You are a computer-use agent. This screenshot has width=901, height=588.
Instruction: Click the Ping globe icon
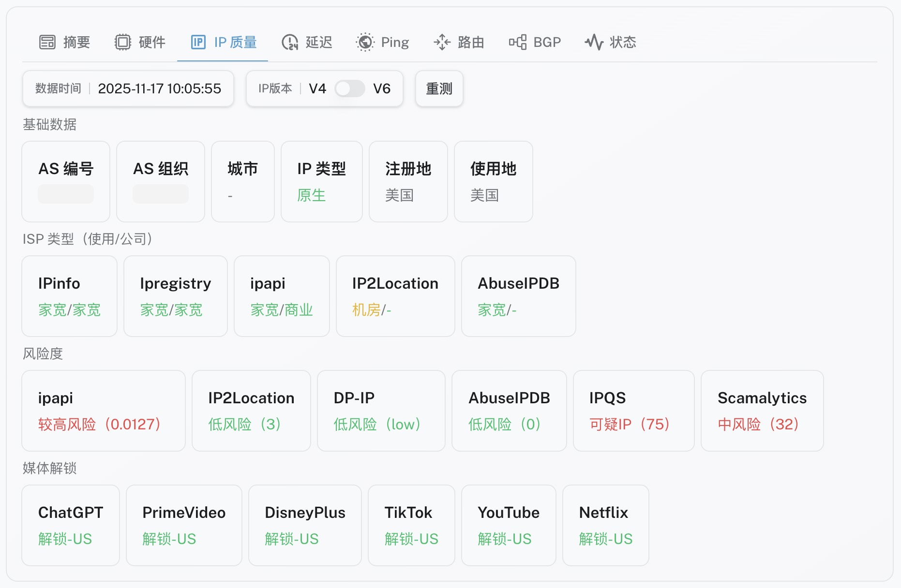[x=365, y=43]
